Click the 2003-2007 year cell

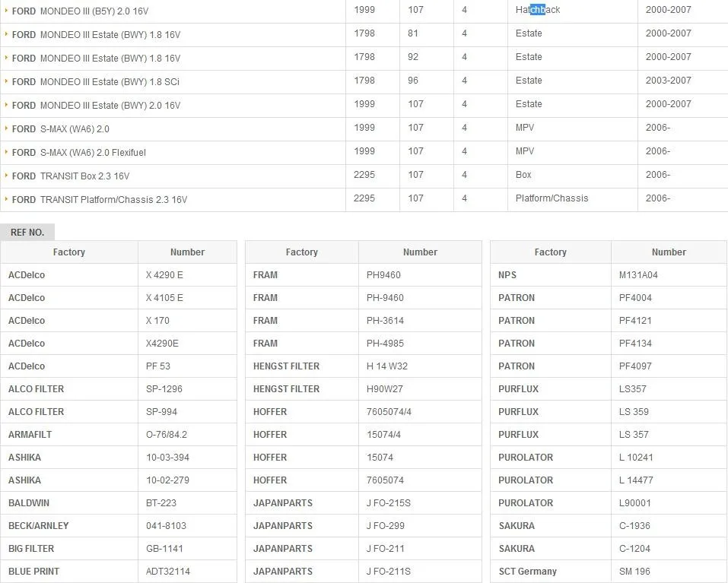668,81
